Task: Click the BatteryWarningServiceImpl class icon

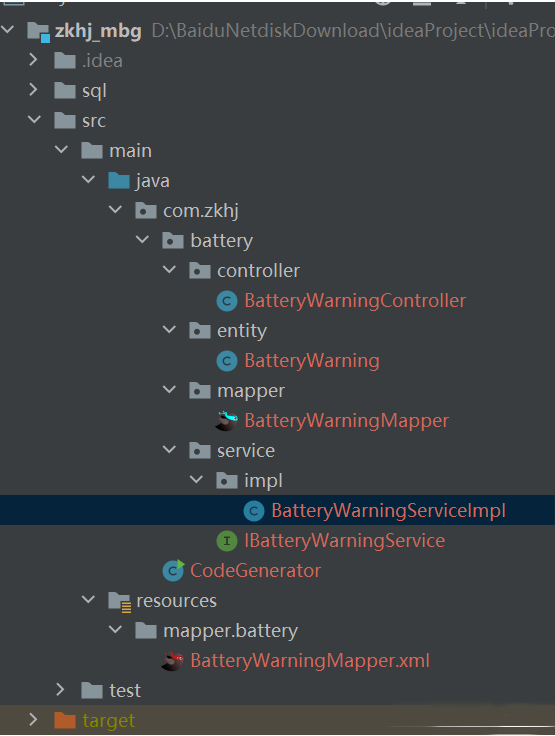Action: (254, 511)
